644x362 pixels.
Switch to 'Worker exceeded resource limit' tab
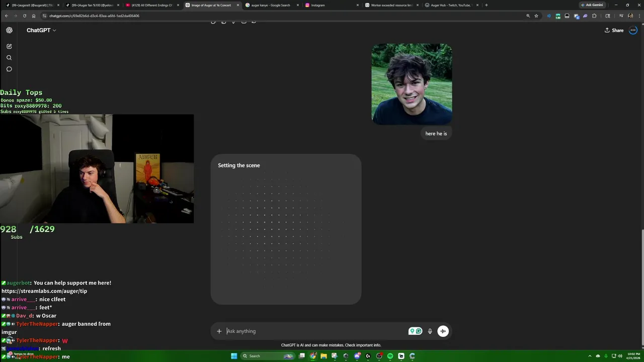click(391, 5)
